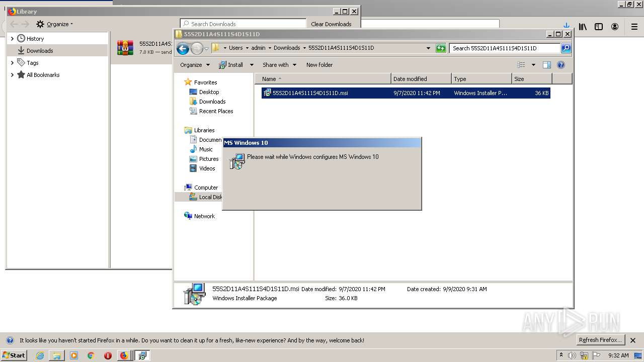
Task: Create a New folder
Action: pyautogui.click(x=319, y=65)
